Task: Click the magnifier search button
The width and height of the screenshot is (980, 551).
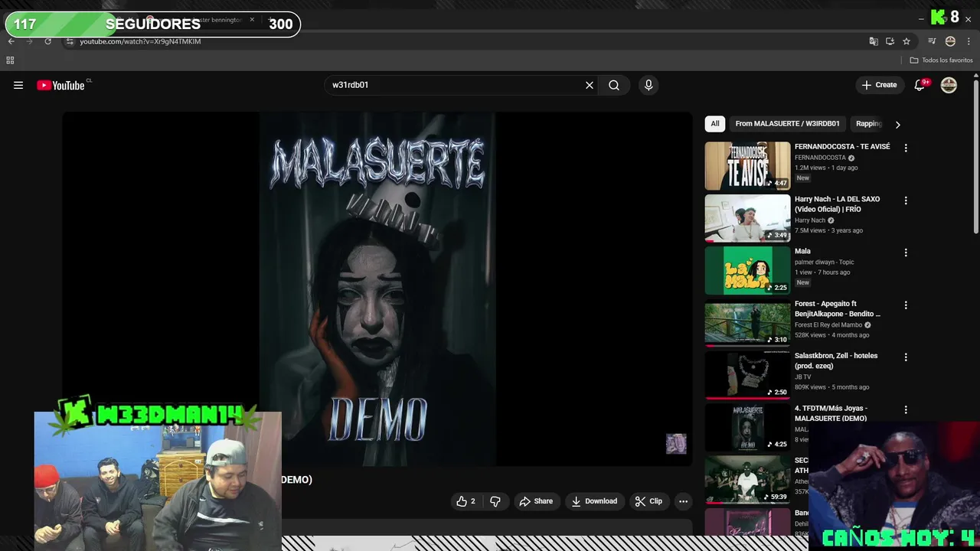Action: (x=614, y=85)
